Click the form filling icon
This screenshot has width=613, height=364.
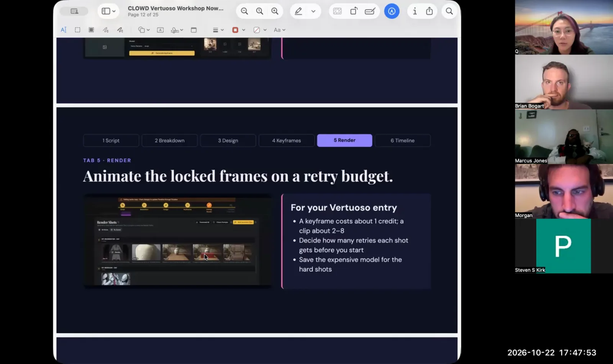(x=370, y=11)
